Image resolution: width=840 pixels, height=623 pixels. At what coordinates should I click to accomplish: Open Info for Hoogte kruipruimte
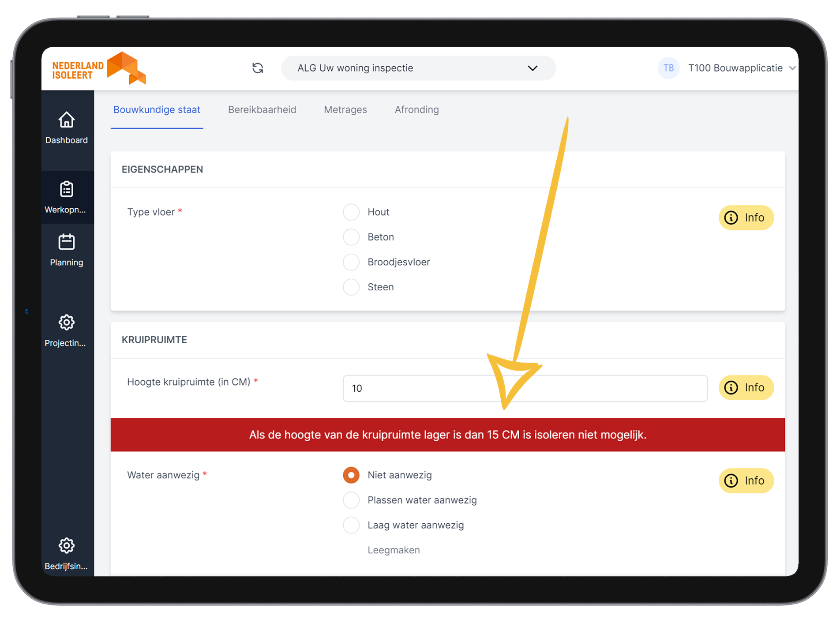[x=746, y=387]
